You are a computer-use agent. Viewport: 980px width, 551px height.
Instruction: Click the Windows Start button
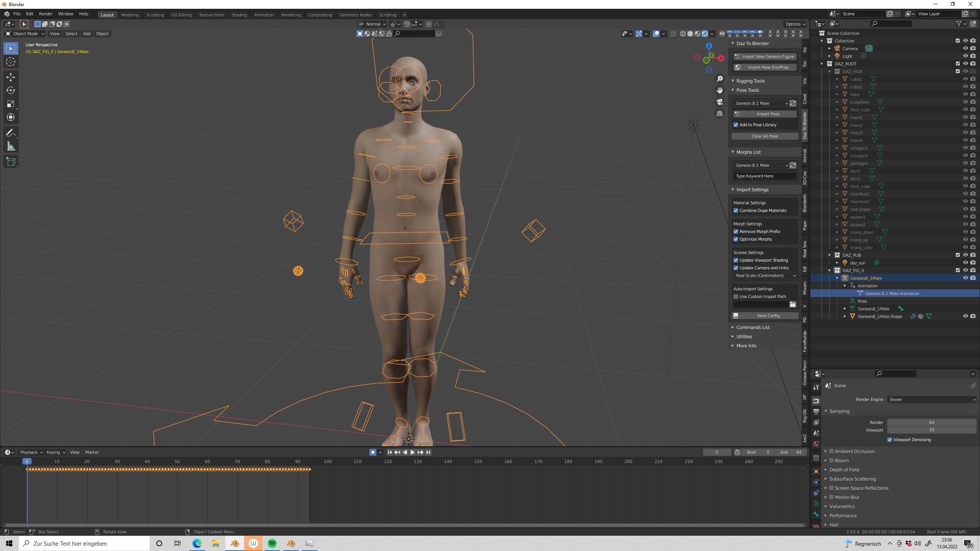(x=9, y=543)
